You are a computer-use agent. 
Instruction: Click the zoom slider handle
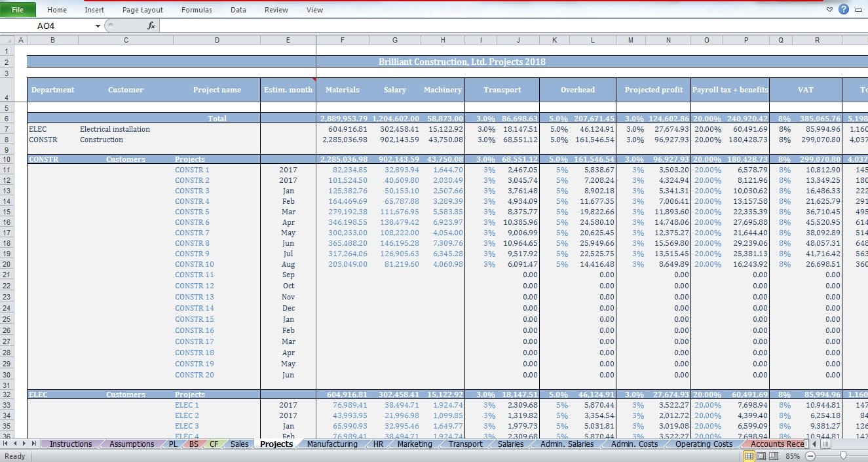pyautogui.click(x=843, y=456)
